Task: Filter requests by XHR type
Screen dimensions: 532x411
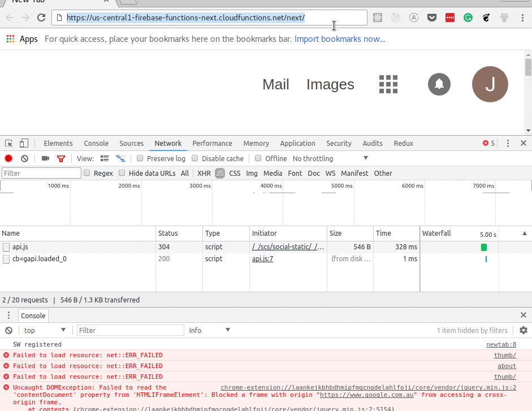Action: click(204, 174)
